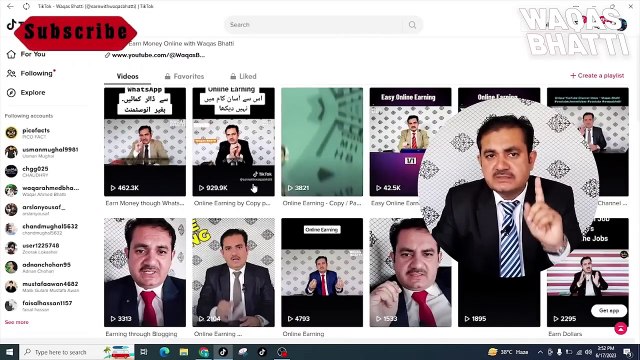Viewport: 640px width, 360px height.
Task: Open the video with 3313 views
Action: (x=145, y=272)
